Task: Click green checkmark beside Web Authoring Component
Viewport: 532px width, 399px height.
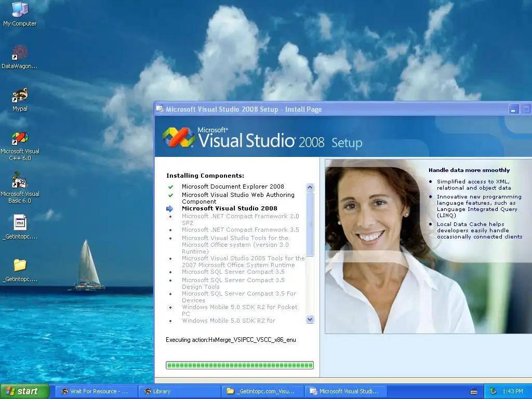Action: click(x=170, y=195)
